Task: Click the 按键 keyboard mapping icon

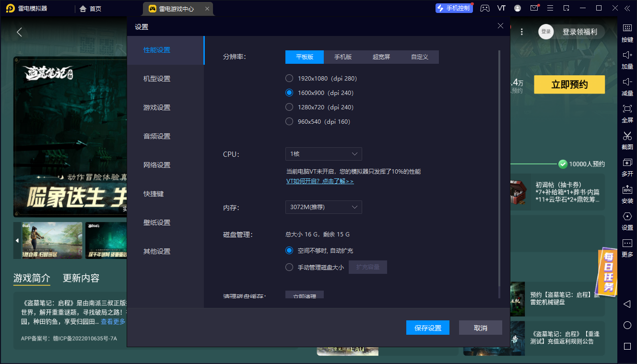Action: (627, 28)
